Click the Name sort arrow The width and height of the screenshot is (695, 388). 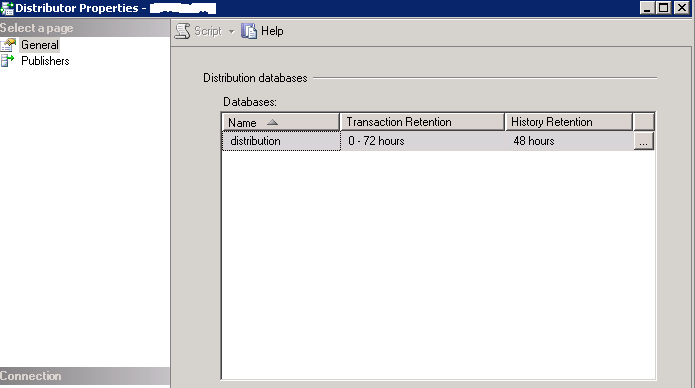click(x=273, y=122)
